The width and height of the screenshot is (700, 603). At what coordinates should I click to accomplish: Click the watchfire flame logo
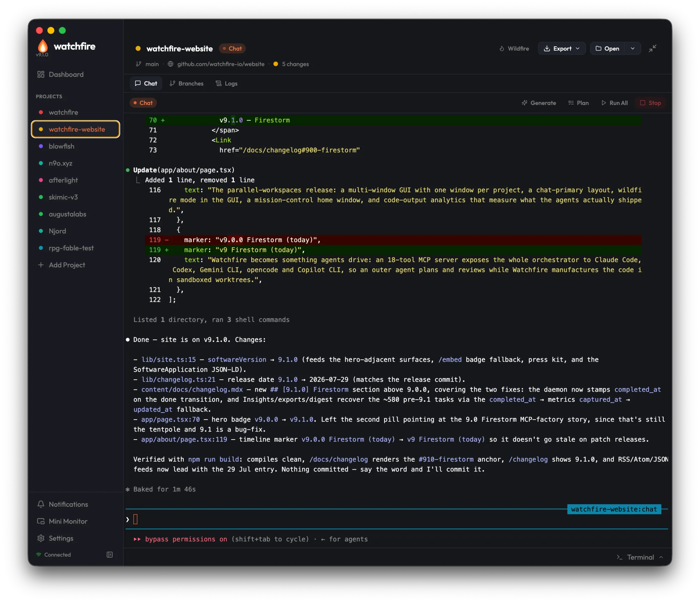click(x=43, y=46)
